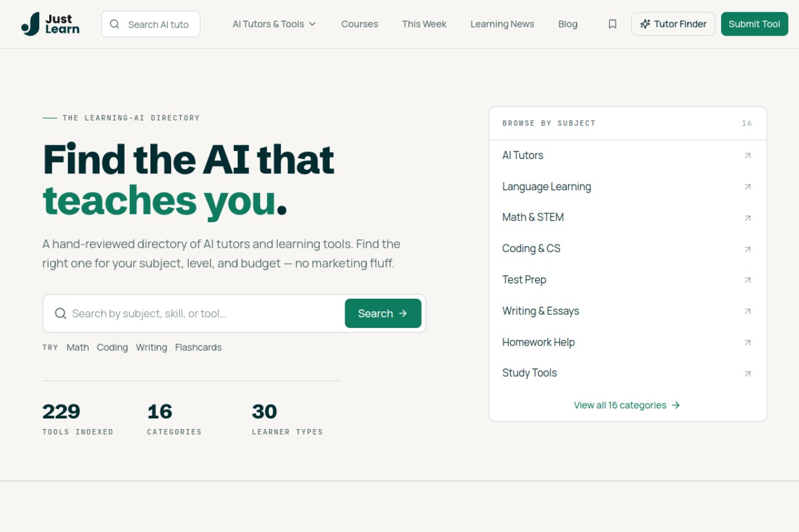Open the Coding & CS subject
Viewport: 799px width, 532px height.
coord(627,248)
